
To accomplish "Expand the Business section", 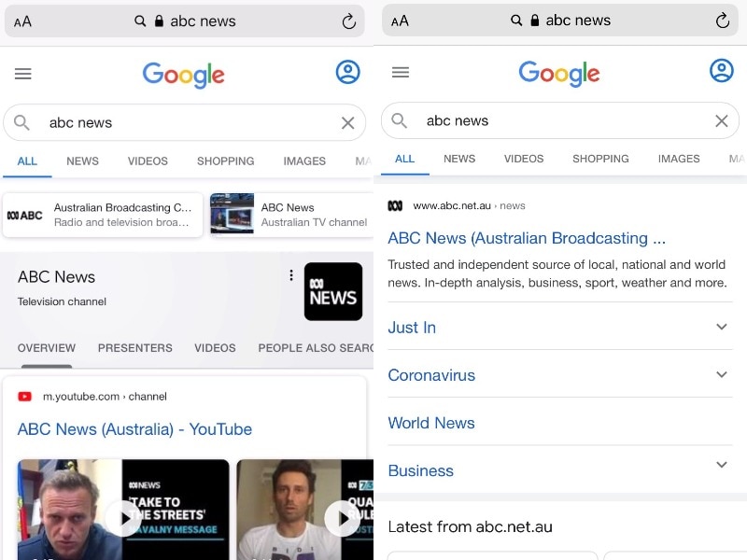I will (559, 470).
